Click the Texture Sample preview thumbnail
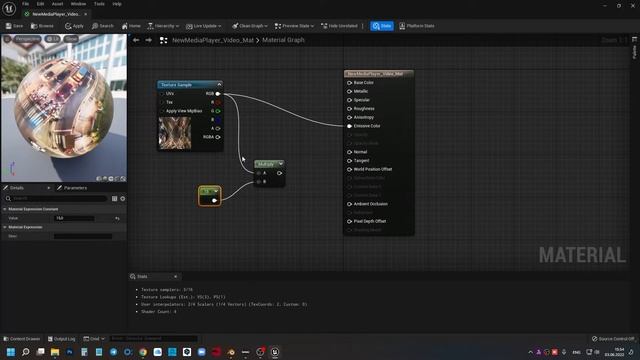 (x=175, y=133)
